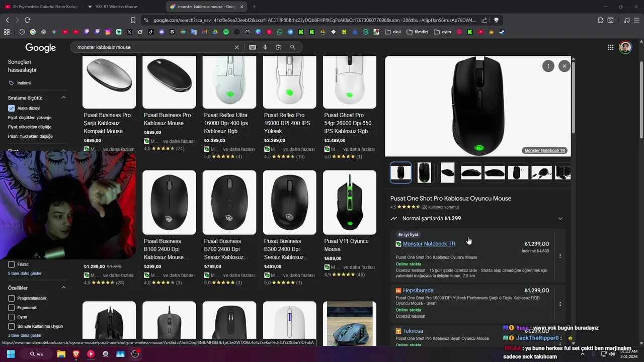This screenshot has width=644, height=362.
Task: Go back using the browser back arrow
Action: click(7, 20)
